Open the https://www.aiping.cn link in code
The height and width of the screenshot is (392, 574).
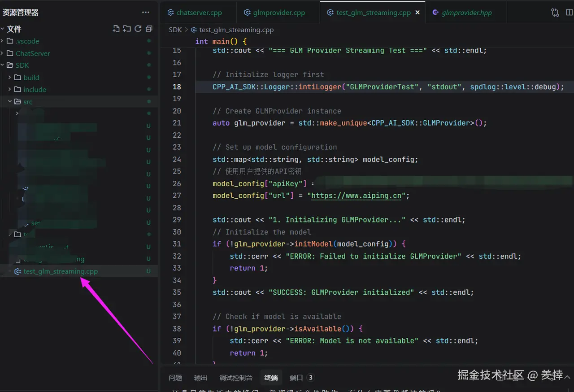tap(356, 196)
